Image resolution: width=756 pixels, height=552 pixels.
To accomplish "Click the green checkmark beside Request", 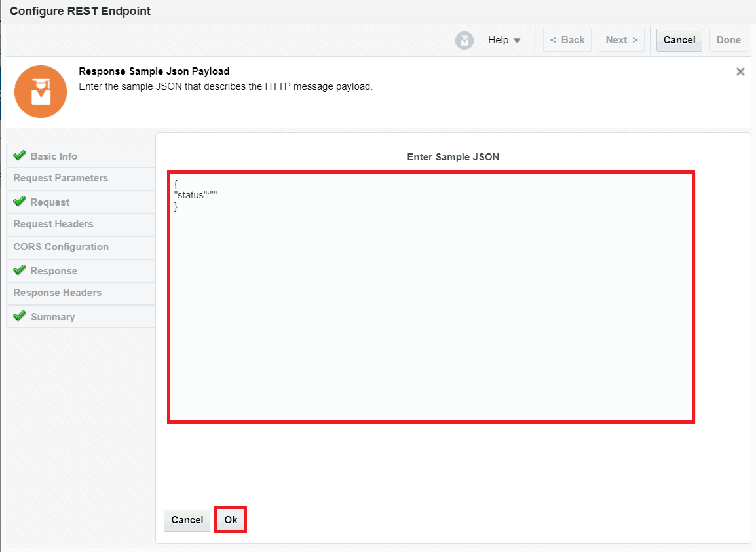I will tap(19, 202).
